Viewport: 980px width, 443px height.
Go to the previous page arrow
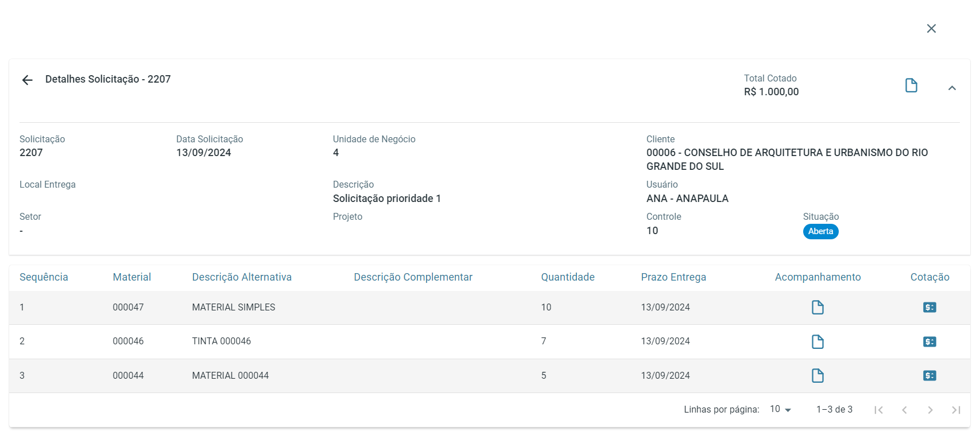904,410
